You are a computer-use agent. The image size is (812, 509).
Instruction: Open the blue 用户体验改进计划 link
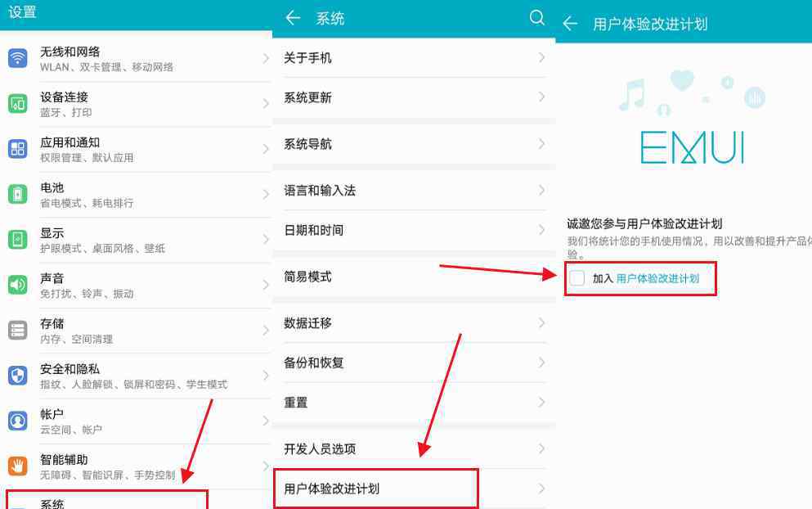pos(657,278)
